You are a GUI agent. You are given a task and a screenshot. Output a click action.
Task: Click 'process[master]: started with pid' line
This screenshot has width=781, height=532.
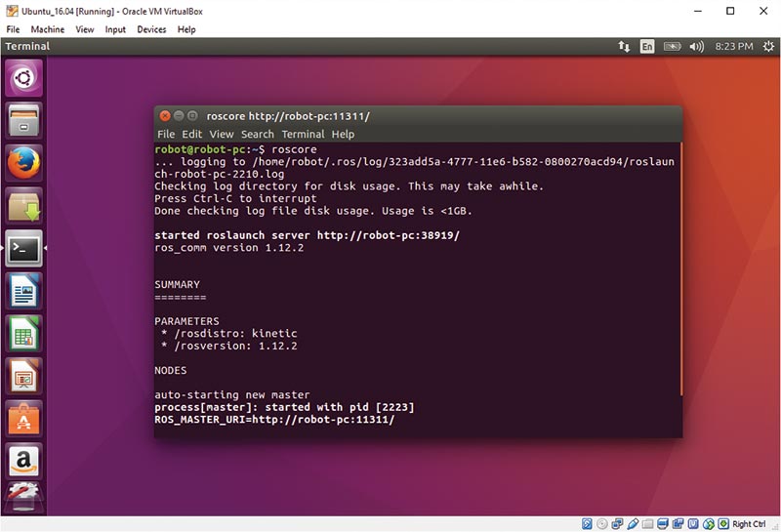(284, 407)
